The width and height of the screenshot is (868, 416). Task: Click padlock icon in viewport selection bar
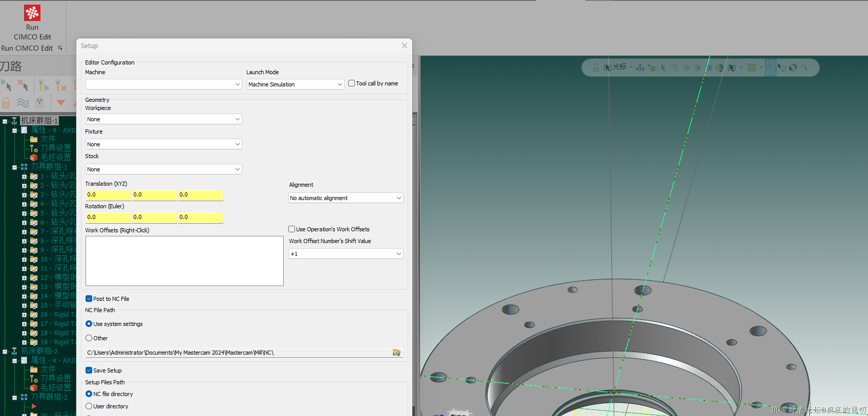pyautogui.click(x=596, y=68)
